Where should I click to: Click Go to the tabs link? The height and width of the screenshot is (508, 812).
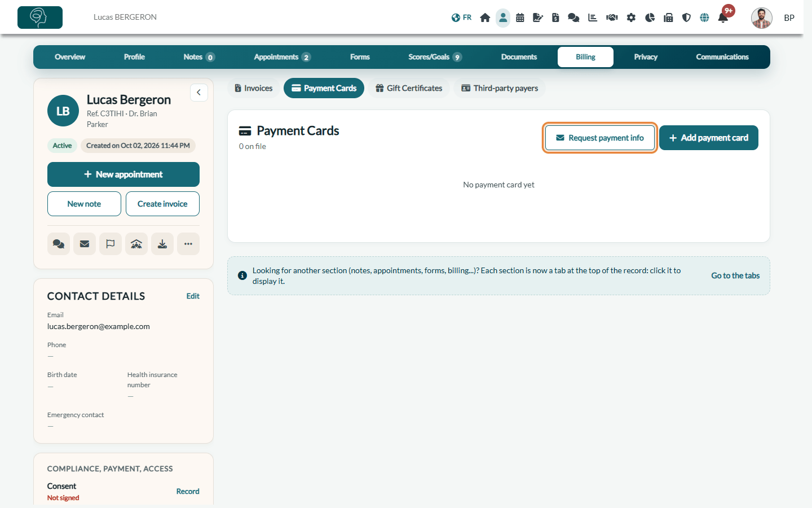pos(735,275)
